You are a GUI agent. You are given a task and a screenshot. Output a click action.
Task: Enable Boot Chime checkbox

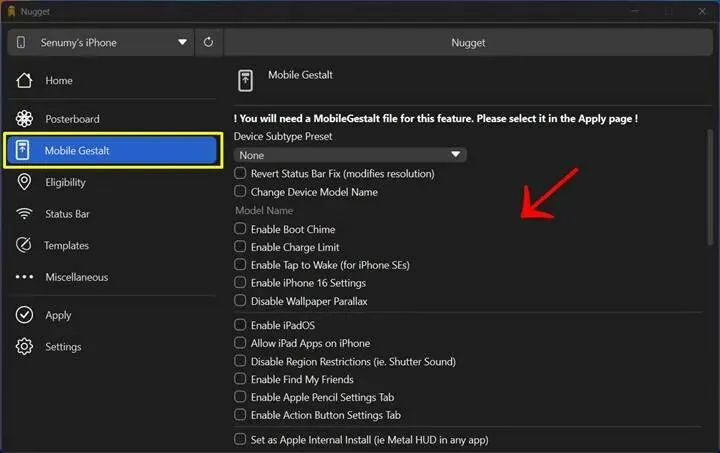point(240,228)
